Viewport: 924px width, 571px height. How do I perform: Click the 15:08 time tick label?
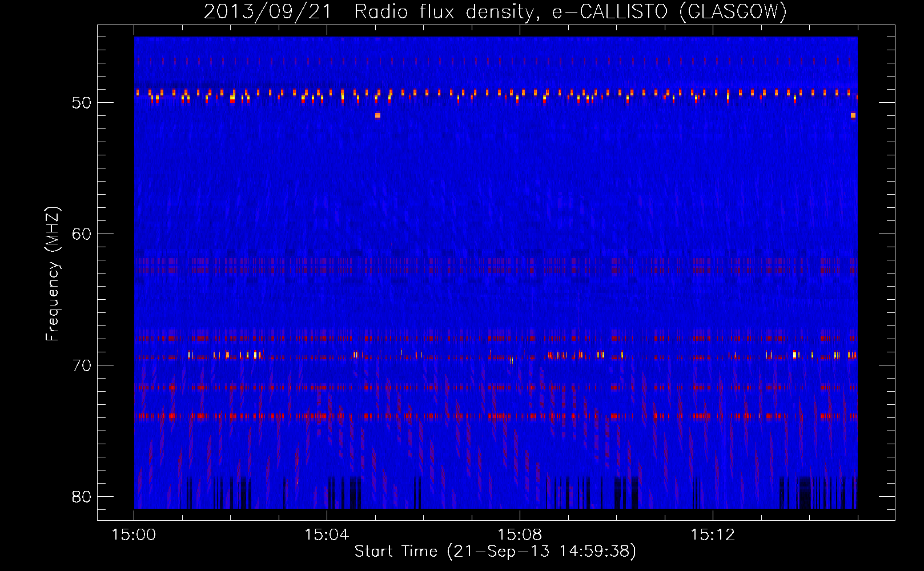[520, 535]
